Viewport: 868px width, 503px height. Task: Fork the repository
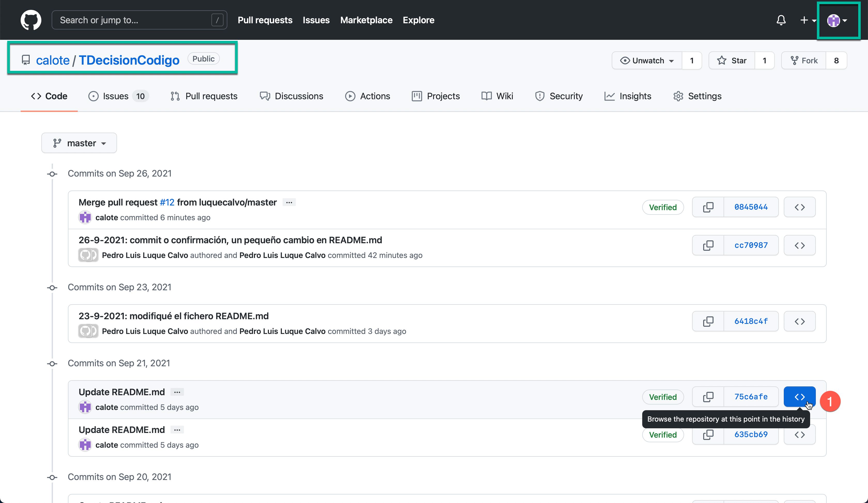804,61
